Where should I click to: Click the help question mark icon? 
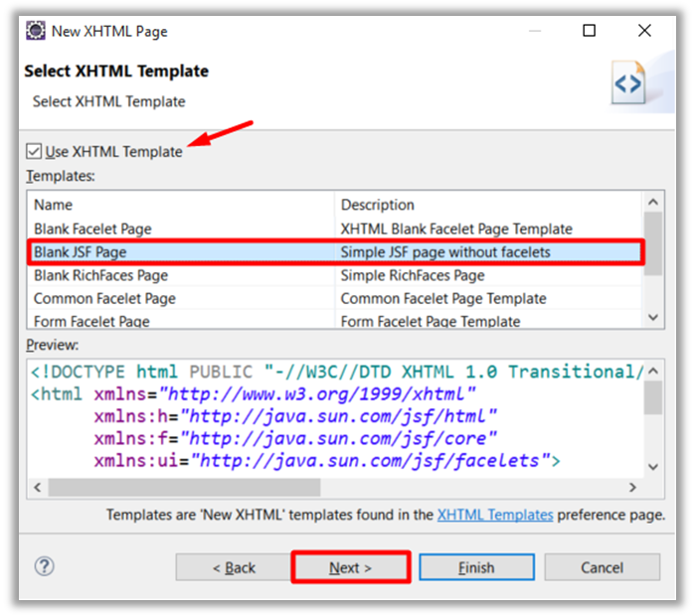tap(44, 566)
